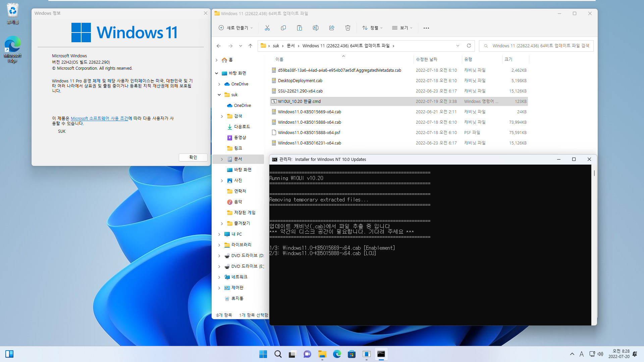The height and width of the screenshot is (362, 644).
Task: Click suk in the address breadcrumb
Action: (x=276, y=46)
